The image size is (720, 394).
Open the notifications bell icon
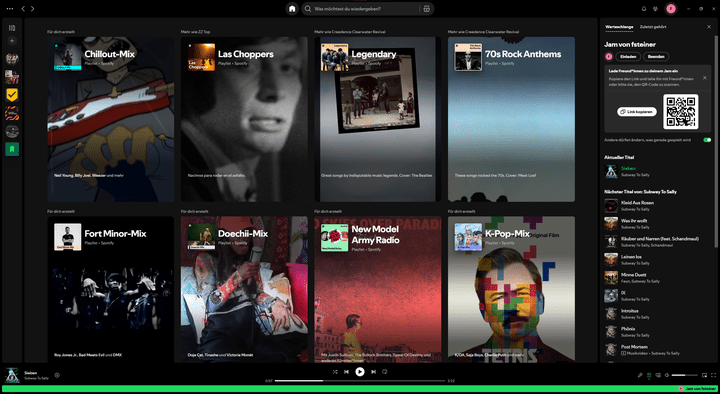tap(644, 9)
